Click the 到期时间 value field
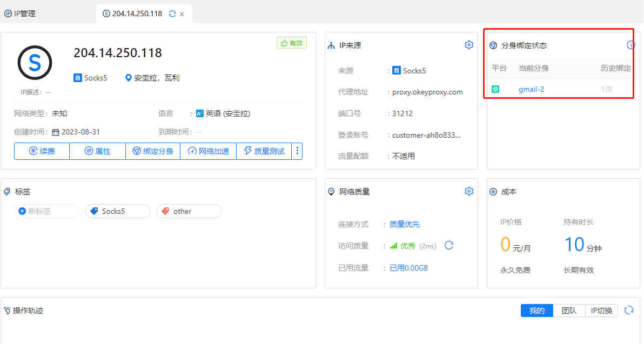Viewport: 644px width, 344px height. tap(199, 132)
